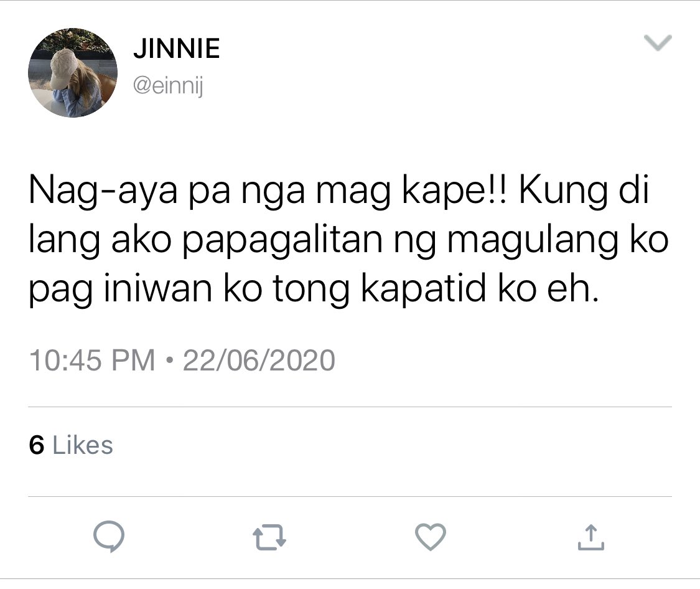Toggle the heart to favorite this tweet
Viewport: 700px width, 589px height.
pos(431,537)
